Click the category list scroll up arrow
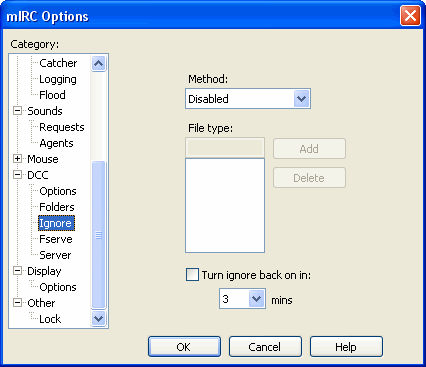 point(98,63)
